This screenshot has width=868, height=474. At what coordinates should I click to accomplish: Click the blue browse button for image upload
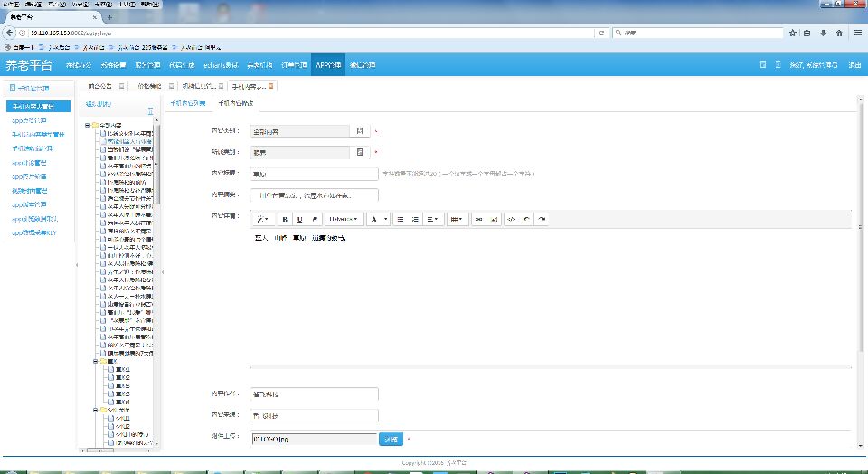[x=391, y=439]
